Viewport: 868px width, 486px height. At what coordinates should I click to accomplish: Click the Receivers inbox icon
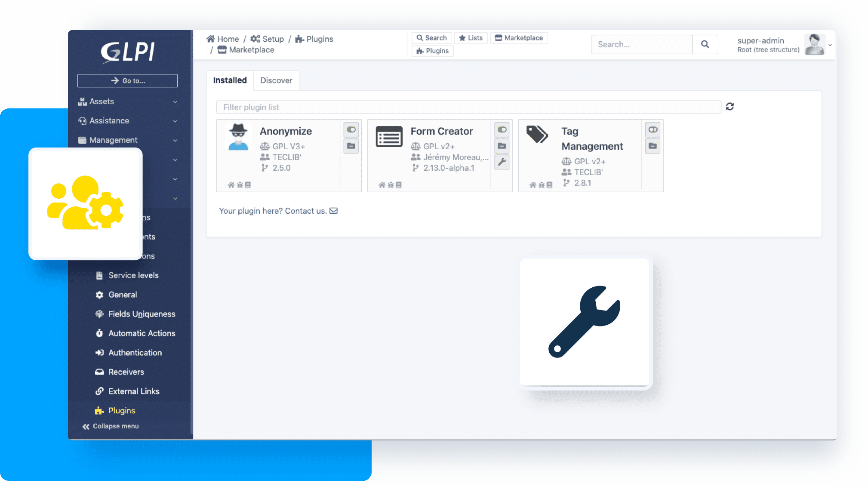coord(99,372)
